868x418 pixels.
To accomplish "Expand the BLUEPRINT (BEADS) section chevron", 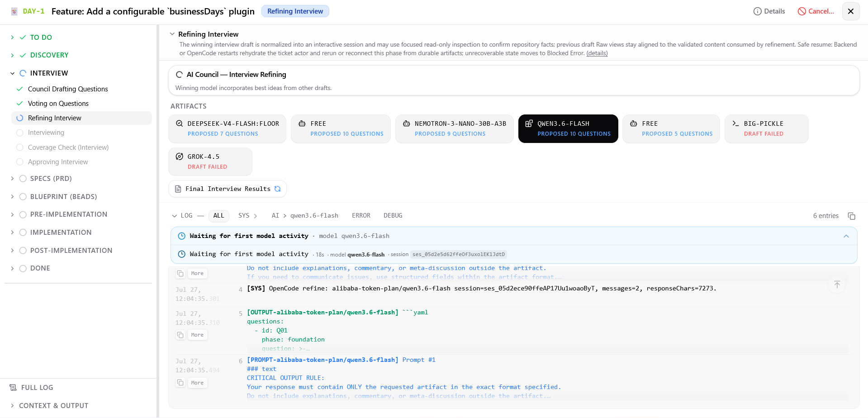I will 12,197.
